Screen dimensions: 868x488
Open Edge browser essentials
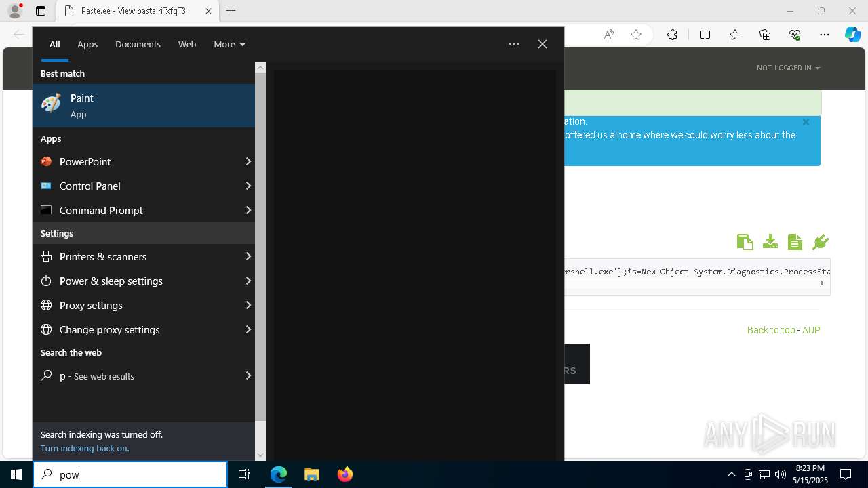[x=795, y=35]
